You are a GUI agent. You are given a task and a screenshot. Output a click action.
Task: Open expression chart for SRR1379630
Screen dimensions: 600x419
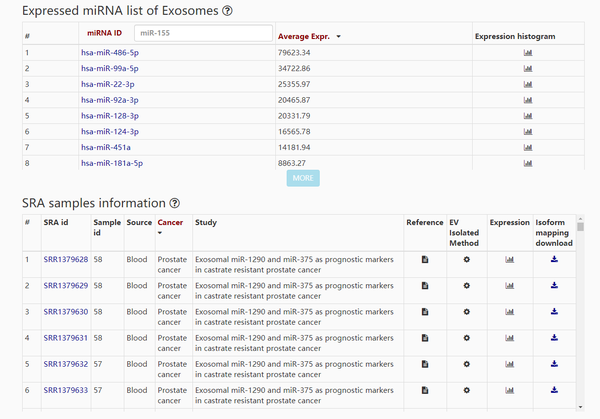509,312
